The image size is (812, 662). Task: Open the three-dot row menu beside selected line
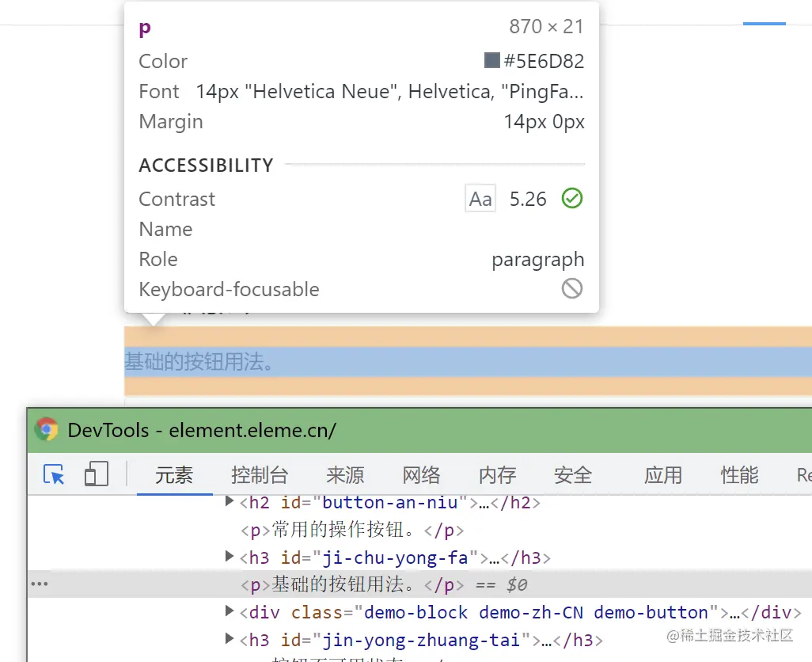pyautogui.click(x=40, y=584)
